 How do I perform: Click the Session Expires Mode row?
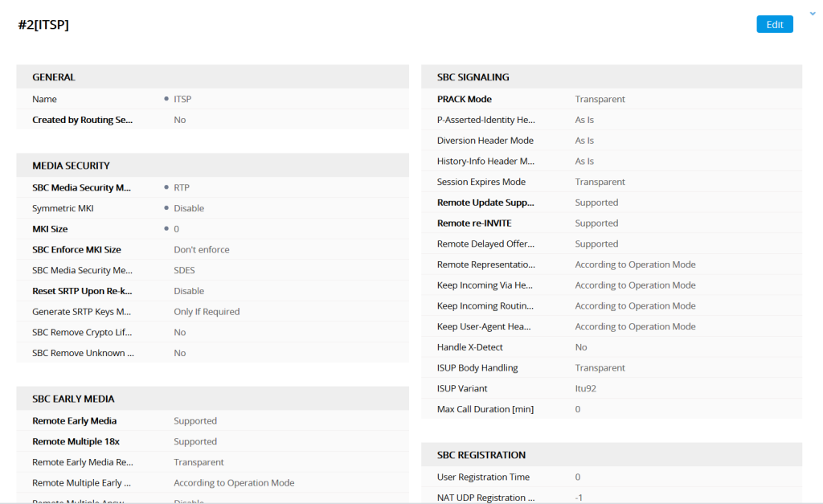click(x=611, y=181)
